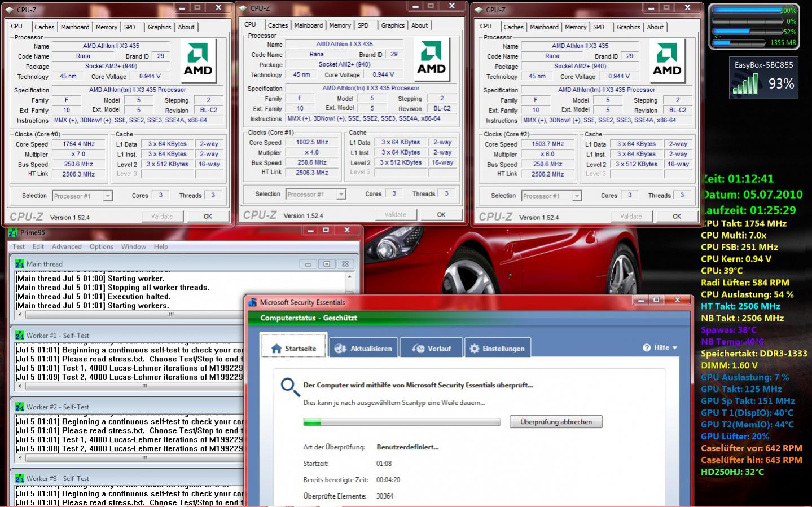Open Einstellungen via the gear icon
Screen dimensions: 812x507
click(474, 349)
